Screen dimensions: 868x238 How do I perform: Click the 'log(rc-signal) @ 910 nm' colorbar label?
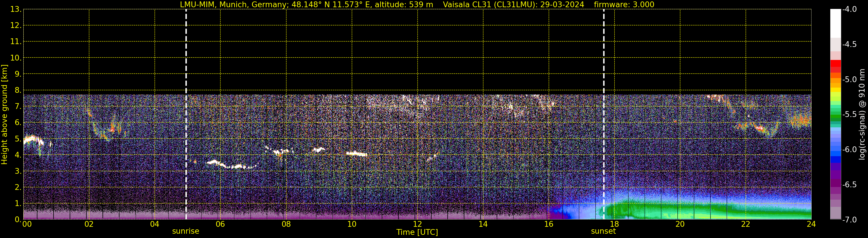click(x=862, y=114)
